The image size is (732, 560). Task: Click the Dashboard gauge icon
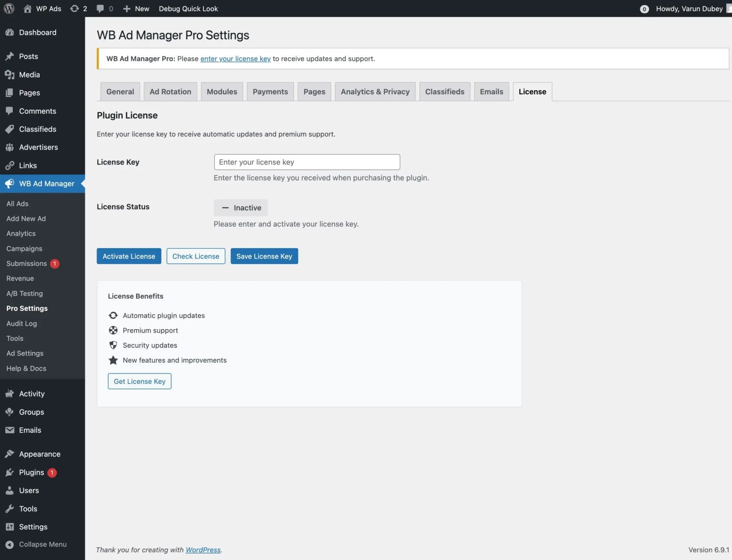10,33
